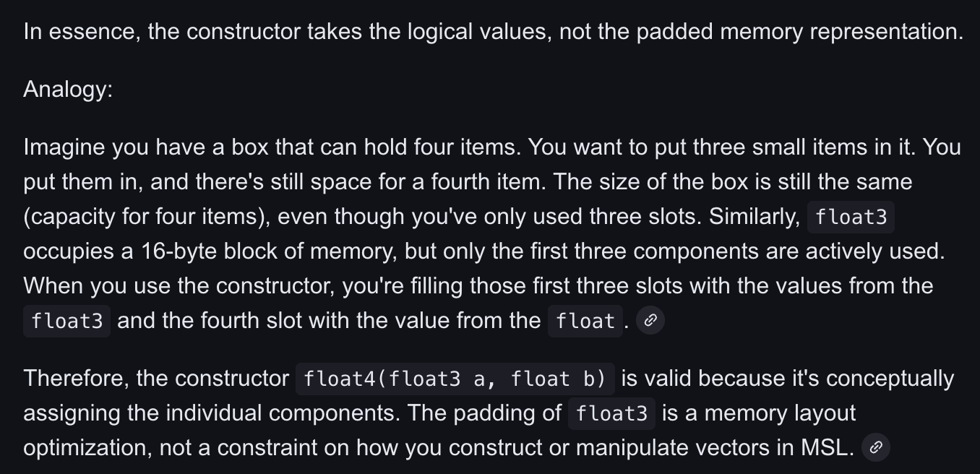The width and height of the screenshot is (980, 474).
Task: Open the source link icon after the float code
Action: pyautogui.click(x=650, y=320)
